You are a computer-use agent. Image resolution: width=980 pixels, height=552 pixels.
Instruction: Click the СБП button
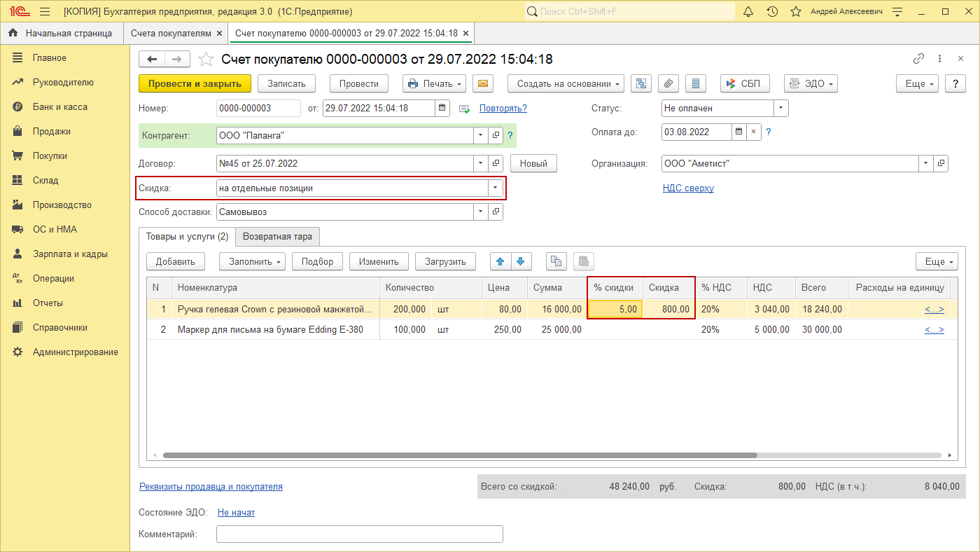(x=745, y=83)
